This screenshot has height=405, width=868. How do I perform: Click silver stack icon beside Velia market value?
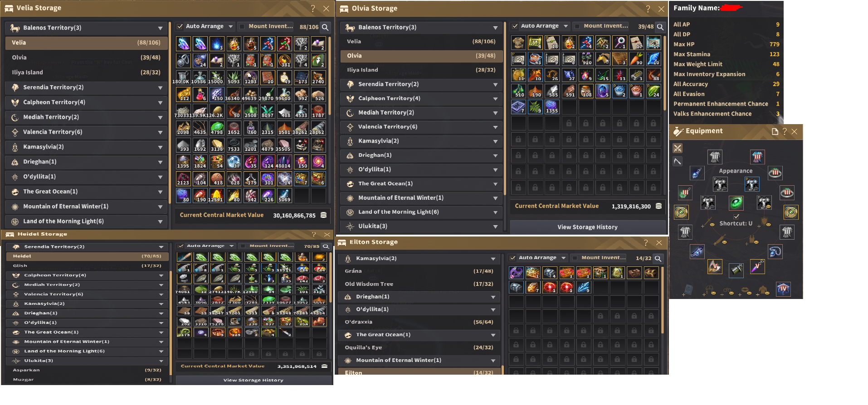(324, 215)
